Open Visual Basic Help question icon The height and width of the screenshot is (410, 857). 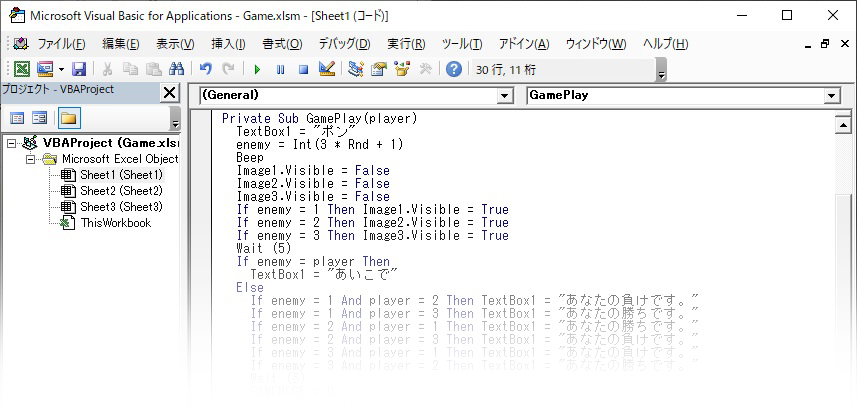pos(454,69)
